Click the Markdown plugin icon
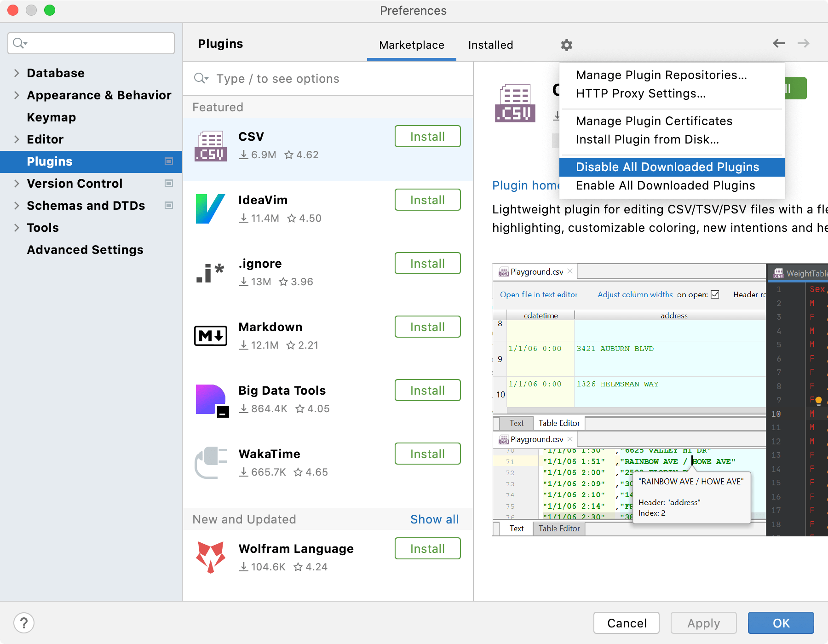The width and height of the screenshot is (828, 644). point(211,336)
